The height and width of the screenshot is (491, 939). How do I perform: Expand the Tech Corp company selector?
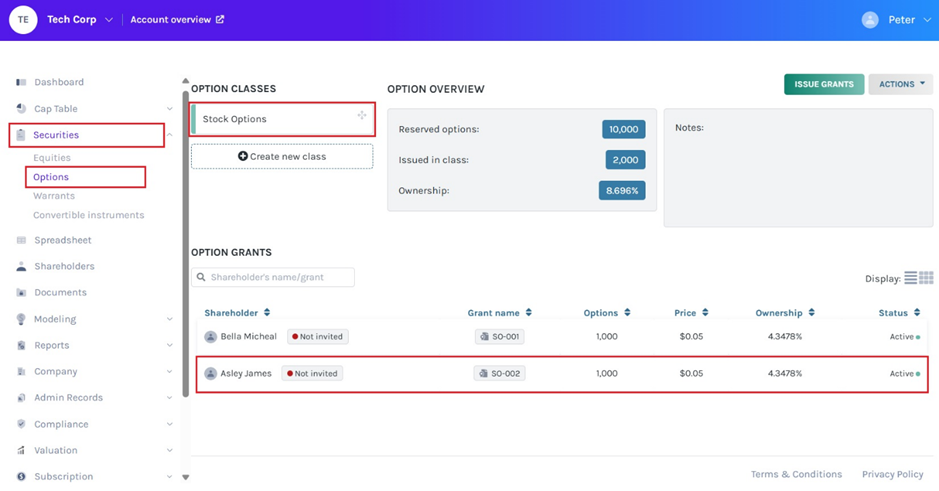click(109, 20)
